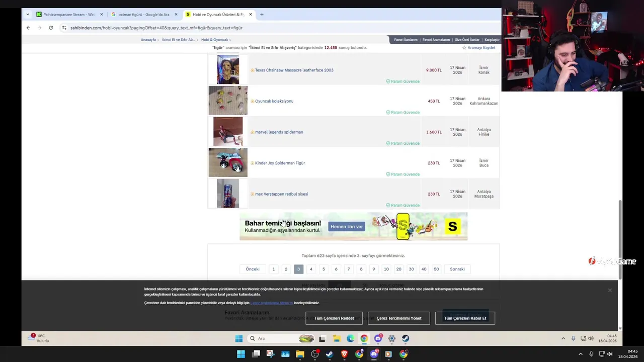Dismiss cookie banner with X icon
Viewport: 644px width, 362px height.
pos(610,290)
